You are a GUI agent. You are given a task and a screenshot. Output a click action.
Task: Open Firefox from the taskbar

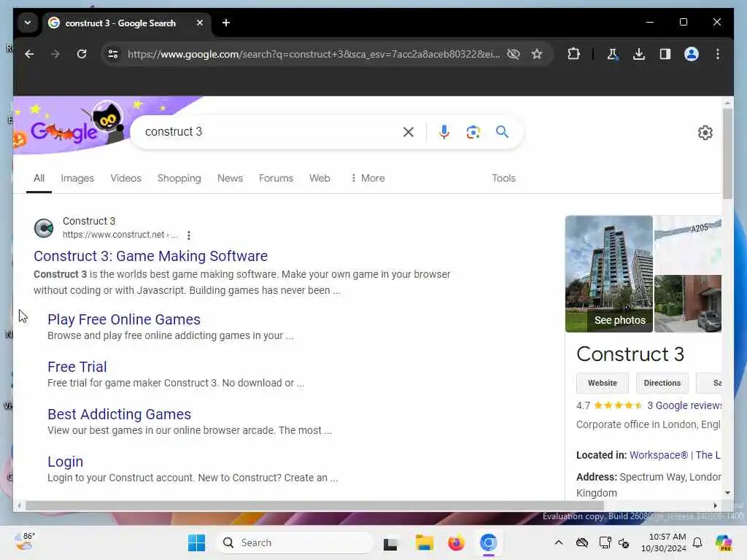tap(456, 542)
